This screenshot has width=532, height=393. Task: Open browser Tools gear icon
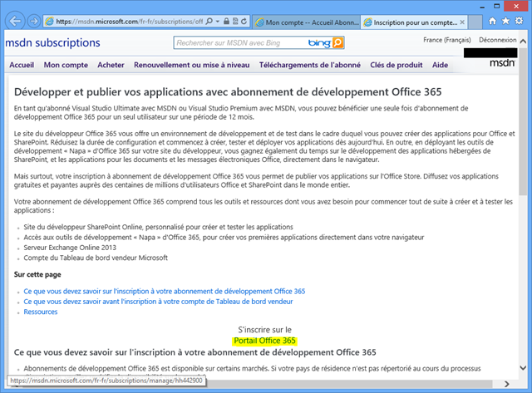click(519, 21)
